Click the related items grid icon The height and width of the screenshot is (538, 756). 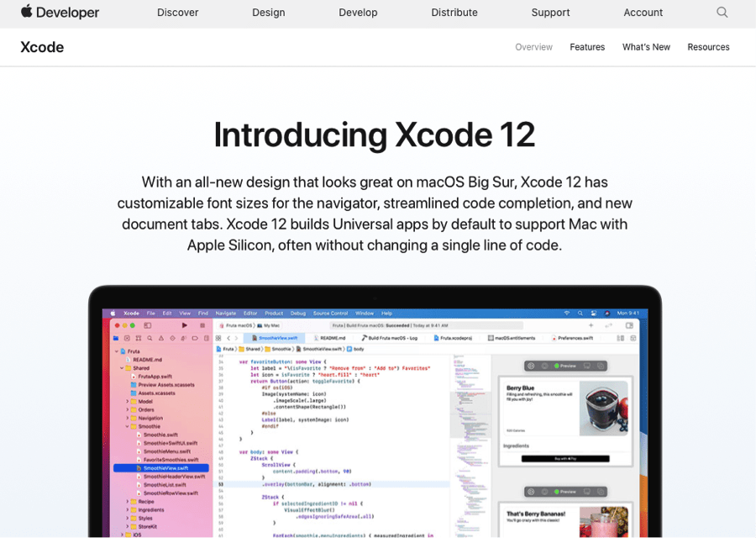(218, 338)
